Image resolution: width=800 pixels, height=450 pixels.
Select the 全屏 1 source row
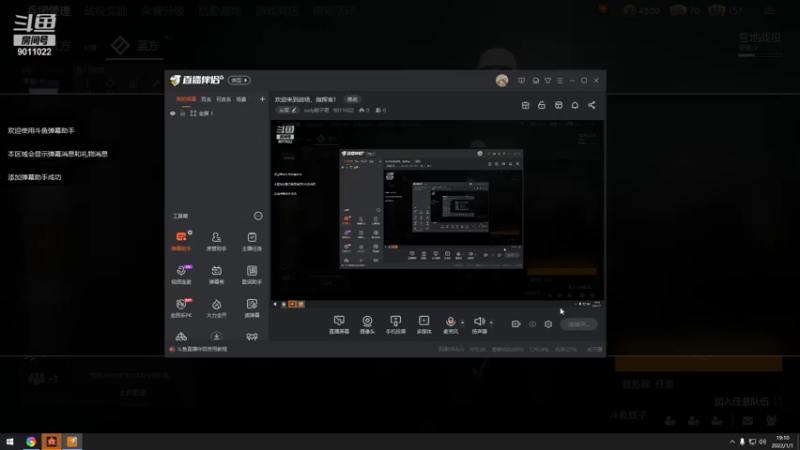click(217, 113)
